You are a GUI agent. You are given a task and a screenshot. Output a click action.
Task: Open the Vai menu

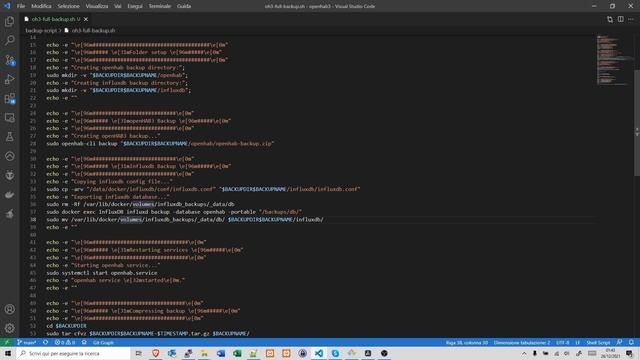118,6
